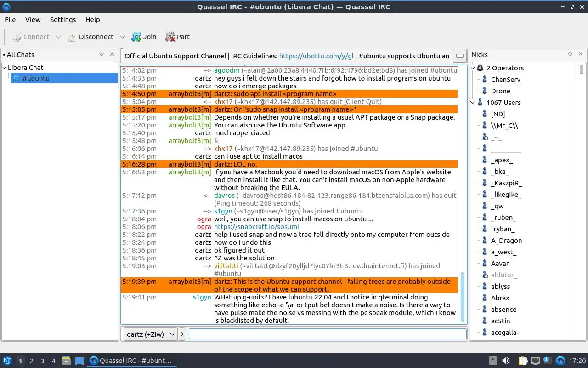Open the File menu
Image resolution: width=588 pixels, height=368 pixels.
click(x=10, y=20)
